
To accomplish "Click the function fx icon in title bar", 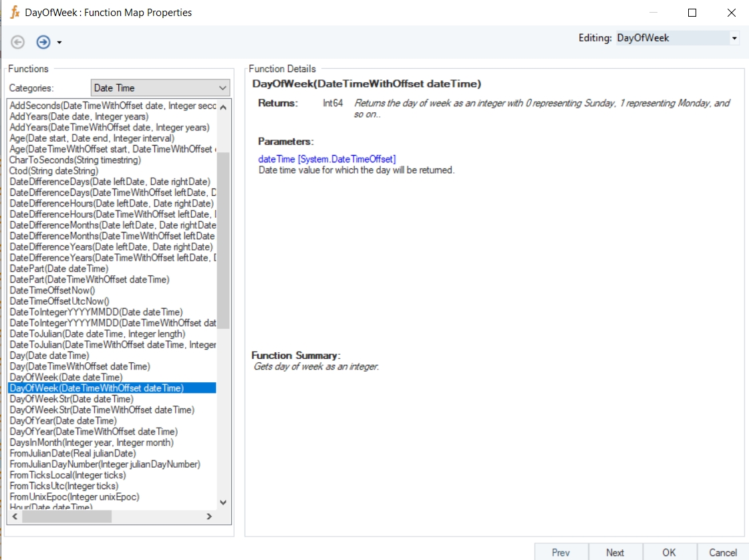I will (15, 13).
